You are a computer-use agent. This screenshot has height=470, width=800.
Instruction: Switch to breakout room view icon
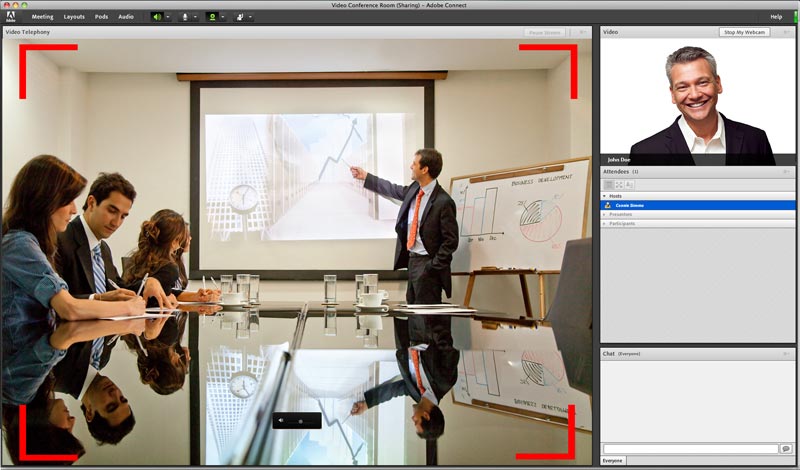coord(619,185)
